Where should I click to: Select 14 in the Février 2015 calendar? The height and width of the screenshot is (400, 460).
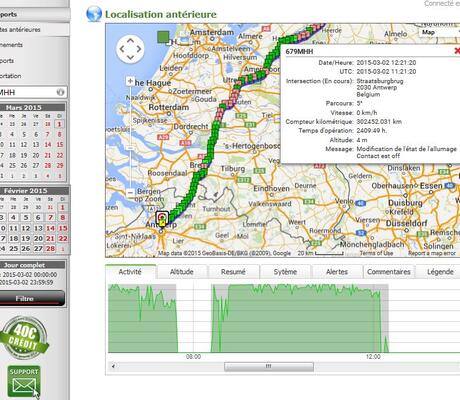(x=50, y=228)
